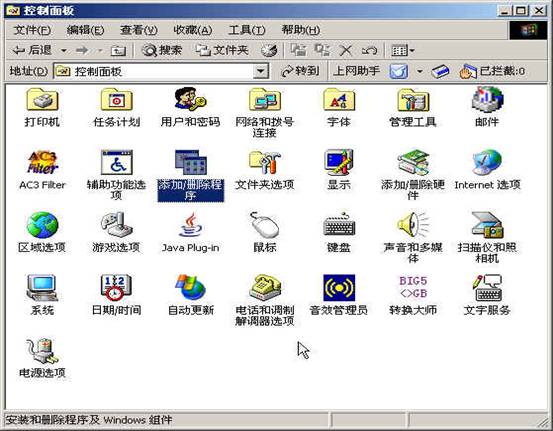553x431 pixels.
Task: Open the 文件(F) menu
Action: [32, 30]
